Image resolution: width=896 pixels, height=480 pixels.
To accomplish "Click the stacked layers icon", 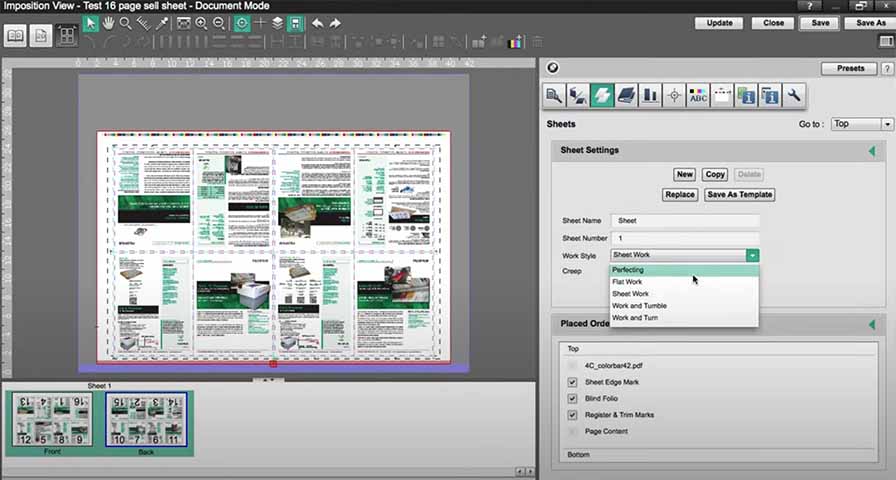I will click(278, 23).
